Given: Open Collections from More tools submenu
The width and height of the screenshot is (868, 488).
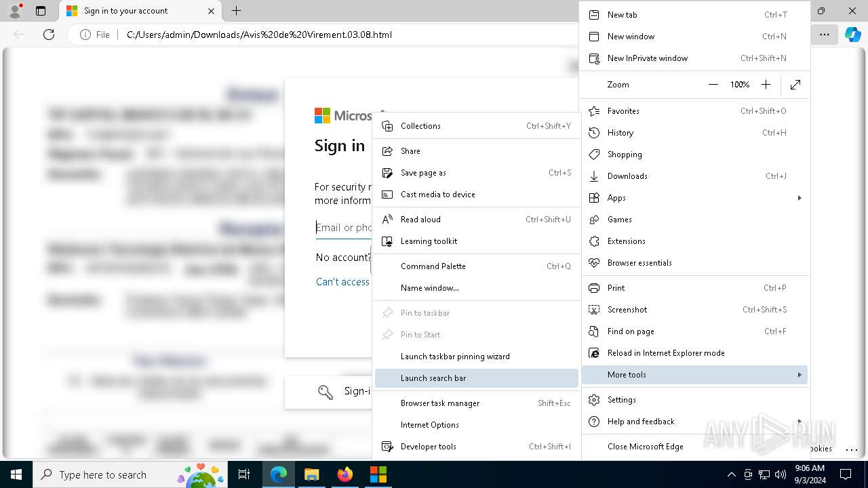Looking at the screenshot, I should point(477,126).
